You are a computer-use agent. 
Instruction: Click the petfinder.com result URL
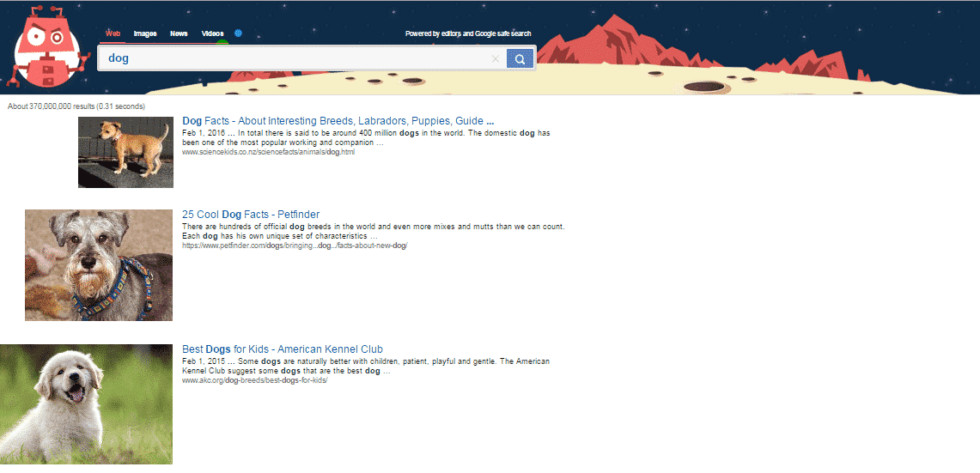(x=294, y=246)
